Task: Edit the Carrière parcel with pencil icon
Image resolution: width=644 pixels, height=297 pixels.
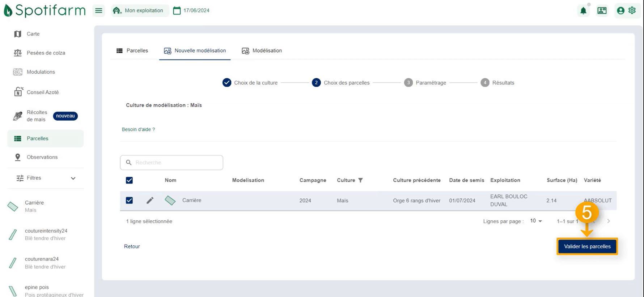Action: tap(150, 201)
